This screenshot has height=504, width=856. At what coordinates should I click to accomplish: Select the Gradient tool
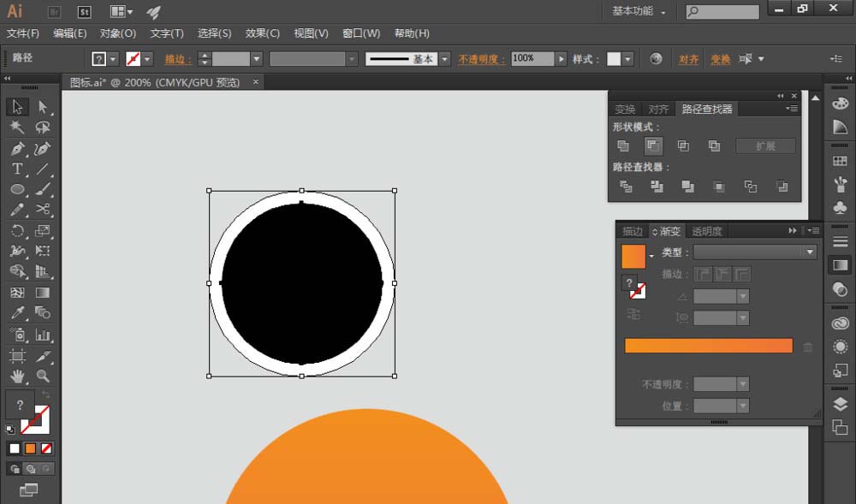click(x=43, y=293)
